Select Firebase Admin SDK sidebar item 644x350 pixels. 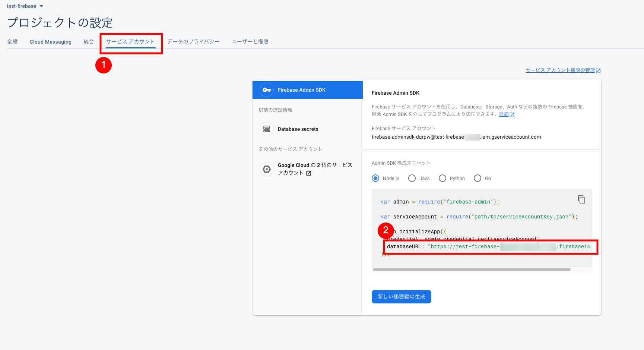click(308, 90)
